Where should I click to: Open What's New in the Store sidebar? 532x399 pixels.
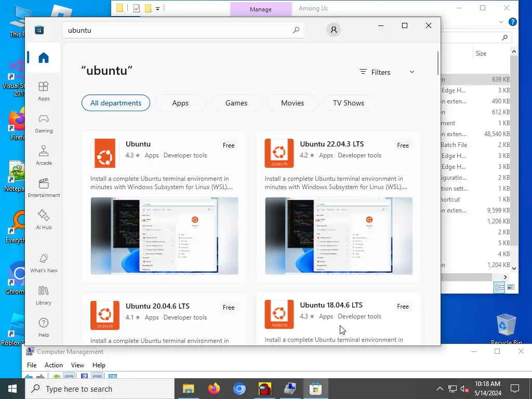[x=44, y=263]
